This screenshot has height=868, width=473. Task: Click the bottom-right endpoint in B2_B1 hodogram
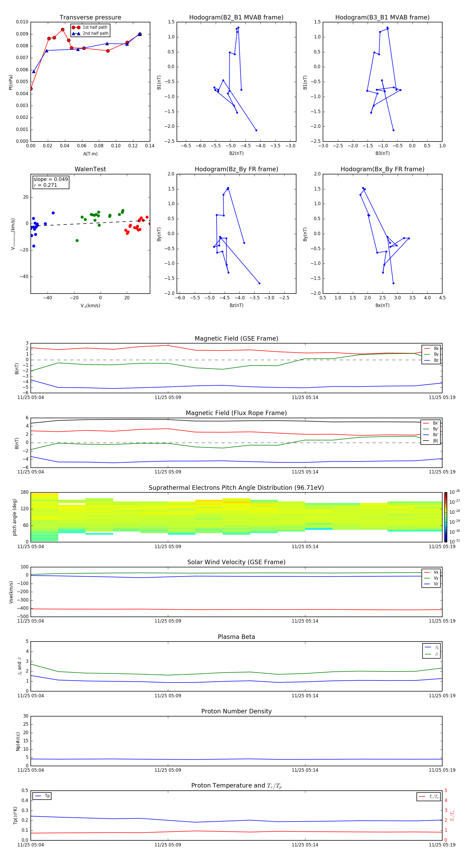tap(256, 130)
